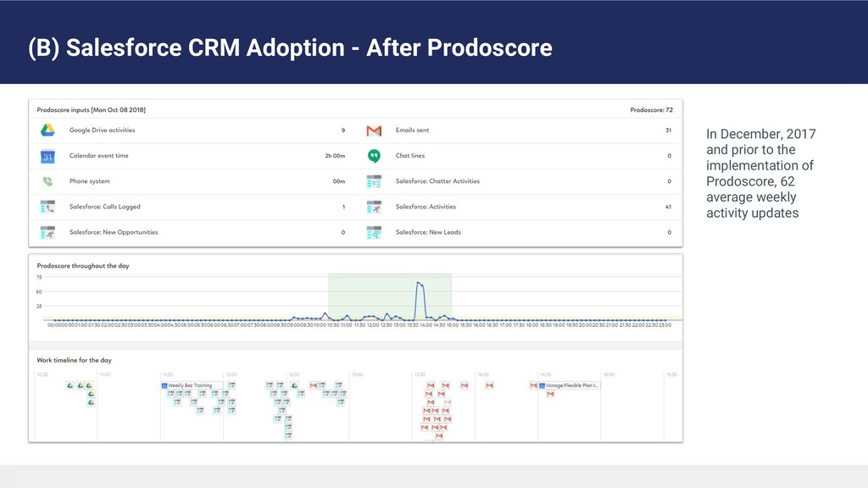This screenshot has height=488, width=868.
Task: Click the Work timeline for the day heading
Action: pyautogui.click(x=75, y=360)
